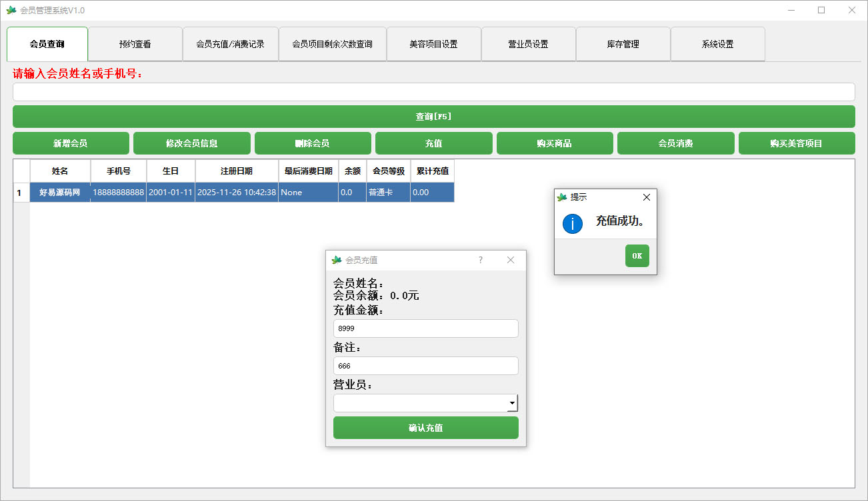Open the 会员充值/消费记录 tab
The image size is (868, 501).
pos(230,43)
